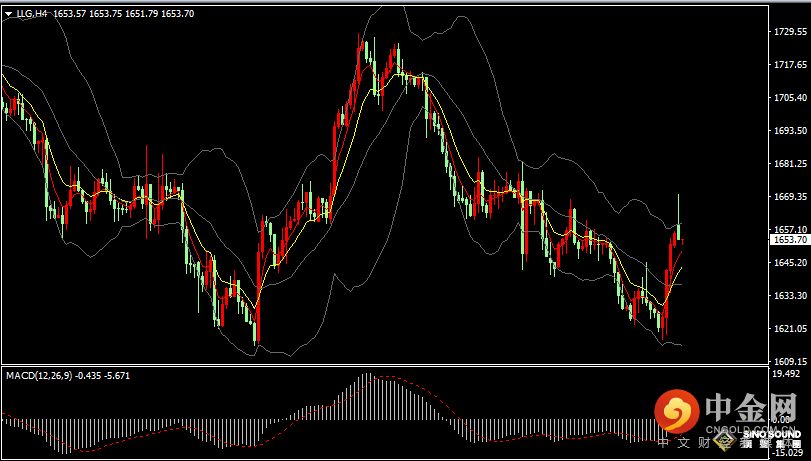Image resolution: width=811 pixels, height=461 pixels.
Task: Click the current price tag 1653.70
Action: click(x=789, y=240)
